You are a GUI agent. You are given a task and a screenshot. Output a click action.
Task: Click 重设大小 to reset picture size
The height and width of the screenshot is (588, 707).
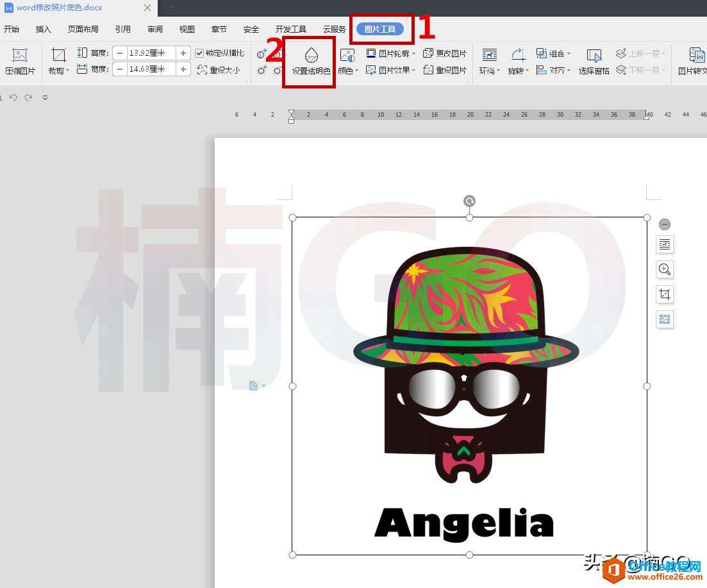click(x=219, y=70)
